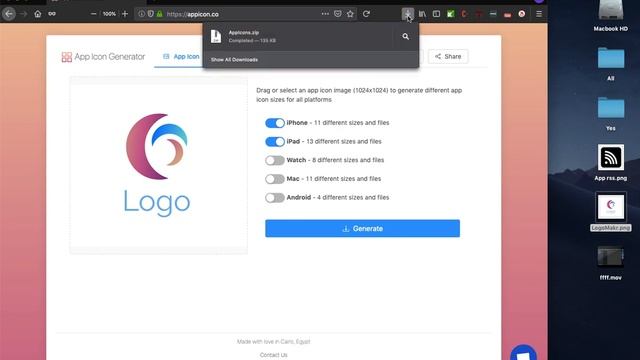
Task: Click the red C extension icon
Action: pyautogui.click(x=464, y=14)
